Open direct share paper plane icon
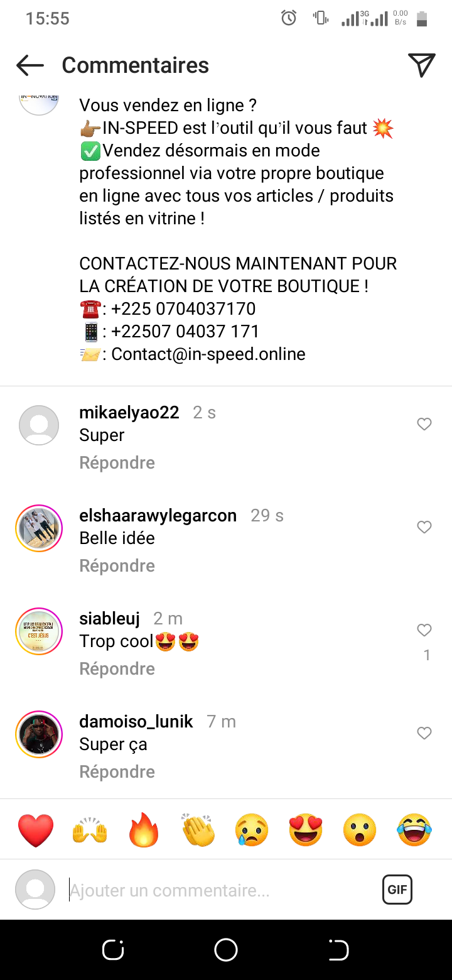 pos(421,65)
